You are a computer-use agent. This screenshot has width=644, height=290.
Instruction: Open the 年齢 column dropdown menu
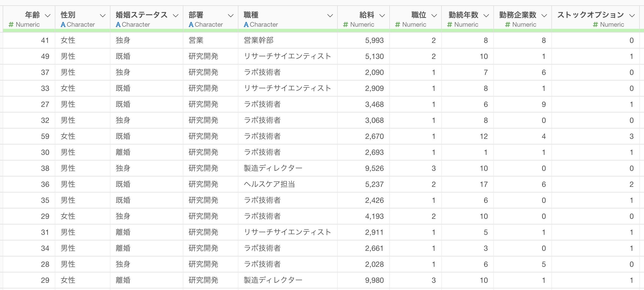coord(48,16)
